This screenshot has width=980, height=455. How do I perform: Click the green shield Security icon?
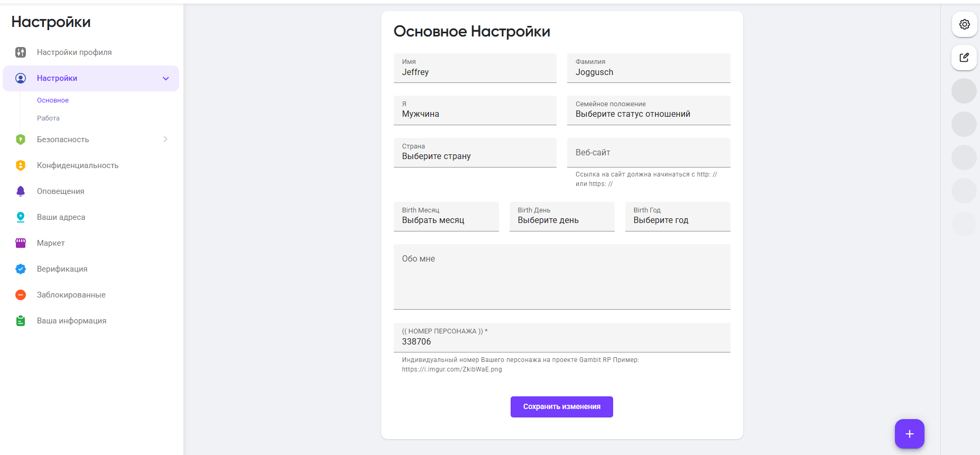[x=21, y=140]
